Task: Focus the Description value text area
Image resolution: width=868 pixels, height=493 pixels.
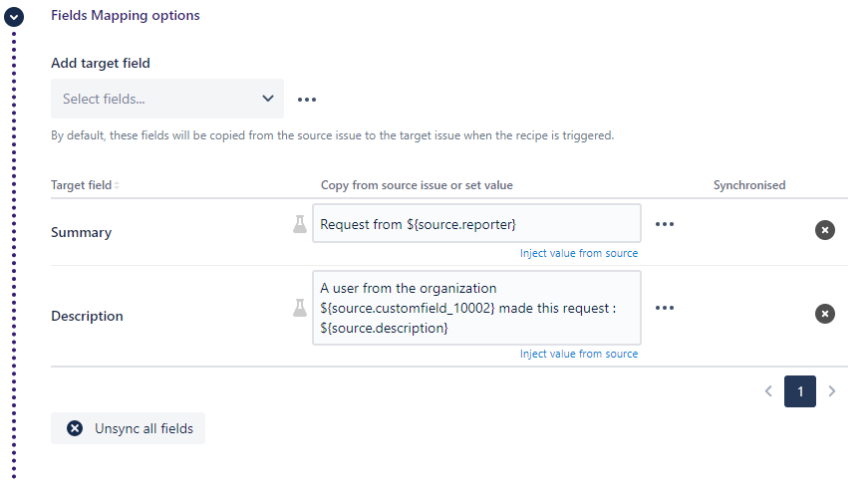Action: coord(476,308)
